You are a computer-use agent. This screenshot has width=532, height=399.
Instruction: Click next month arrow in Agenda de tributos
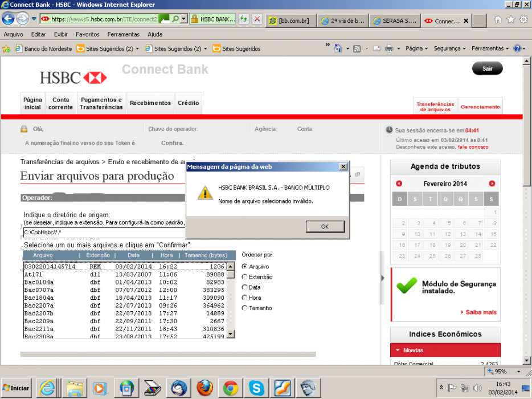pos(492,184)
